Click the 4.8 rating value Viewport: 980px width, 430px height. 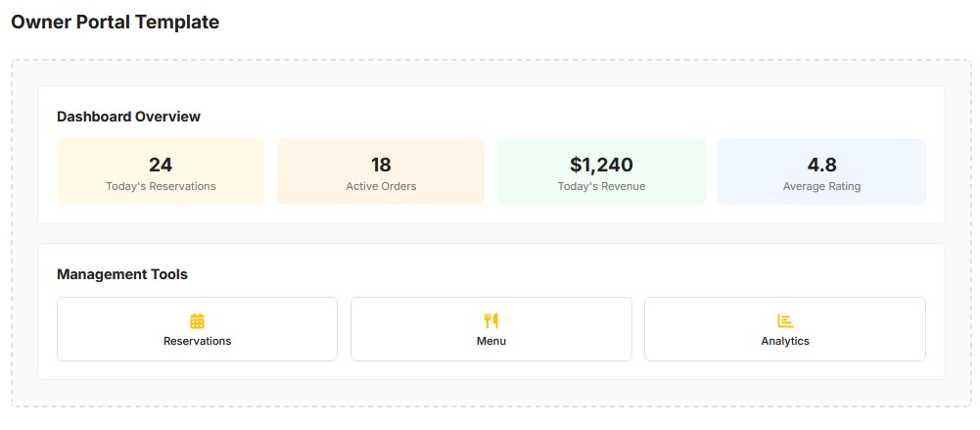pos(821,165)
